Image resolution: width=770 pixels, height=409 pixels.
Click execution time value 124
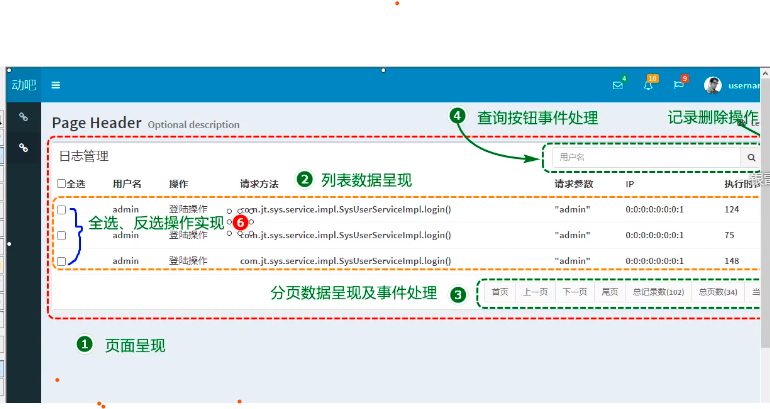pyautogui.click(x=732, y=209)
